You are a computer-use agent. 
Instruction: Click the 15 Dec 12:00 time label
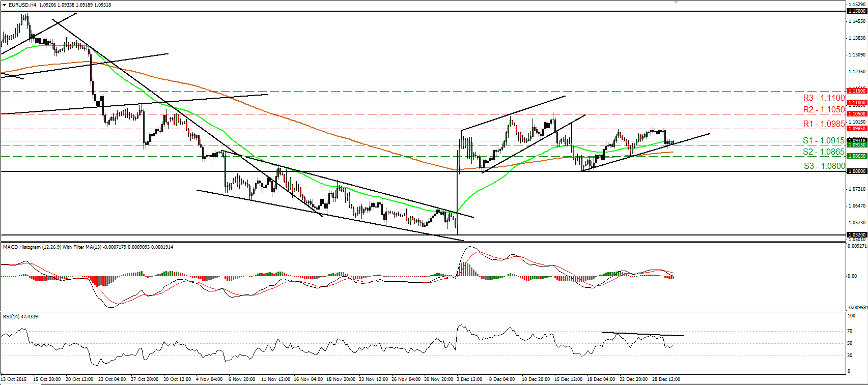pyautogui.click(x=568, y=379)
